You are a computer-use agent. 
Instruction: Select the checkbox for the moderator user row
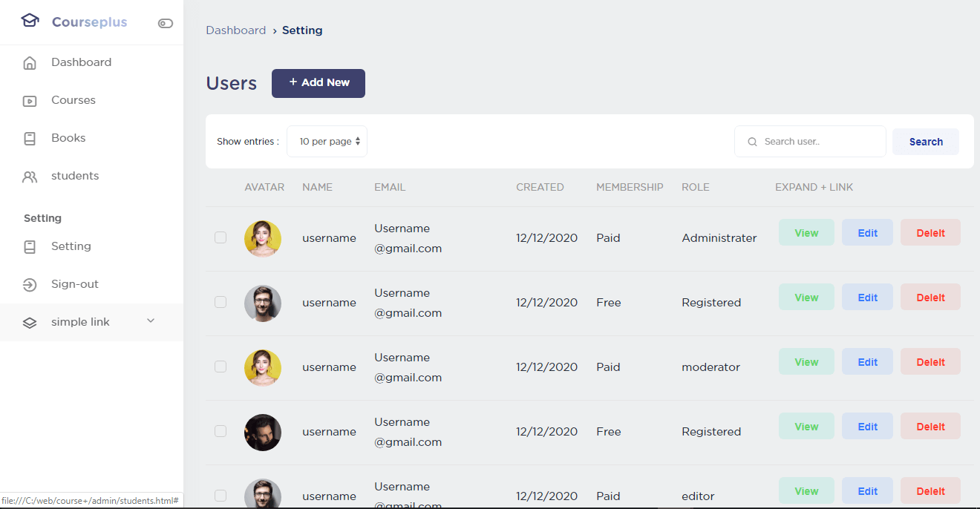point(220,367)
